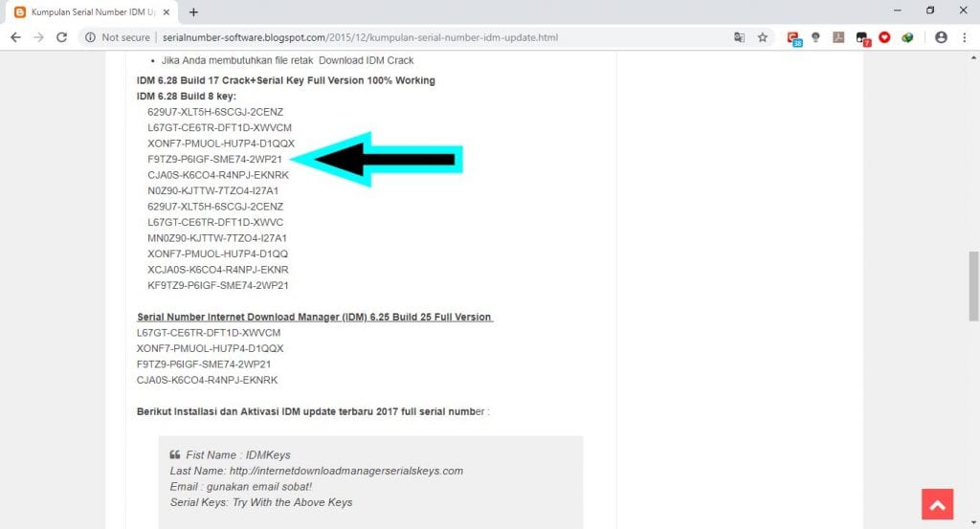Image resolution: width=980 pixels, height=529 pixels.
Task: Open the red heart extension icon
Action: point(884,37)
